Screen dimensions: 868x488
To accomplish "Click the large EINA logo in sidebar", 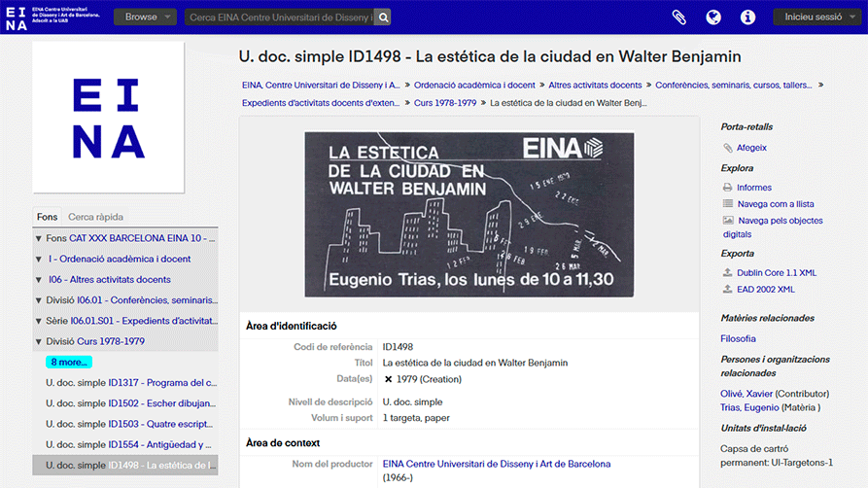I will click(x=109, y=118).
